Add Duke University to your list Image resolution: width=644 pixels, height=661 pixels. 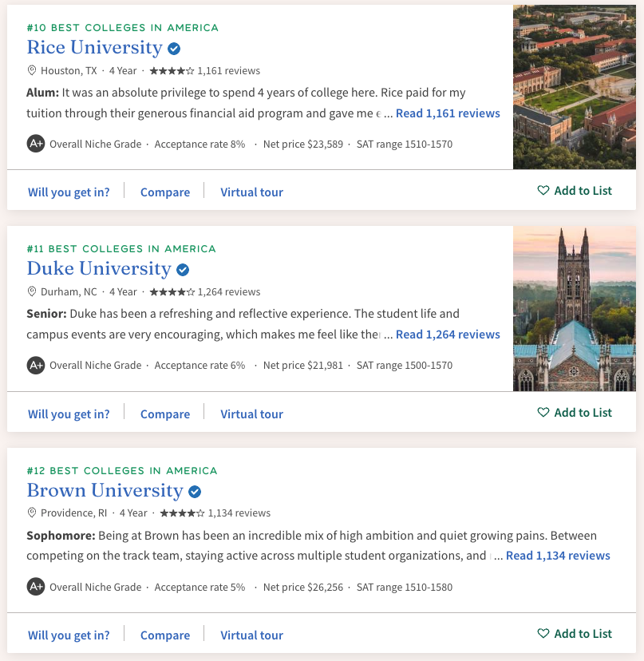click(575, 412)
